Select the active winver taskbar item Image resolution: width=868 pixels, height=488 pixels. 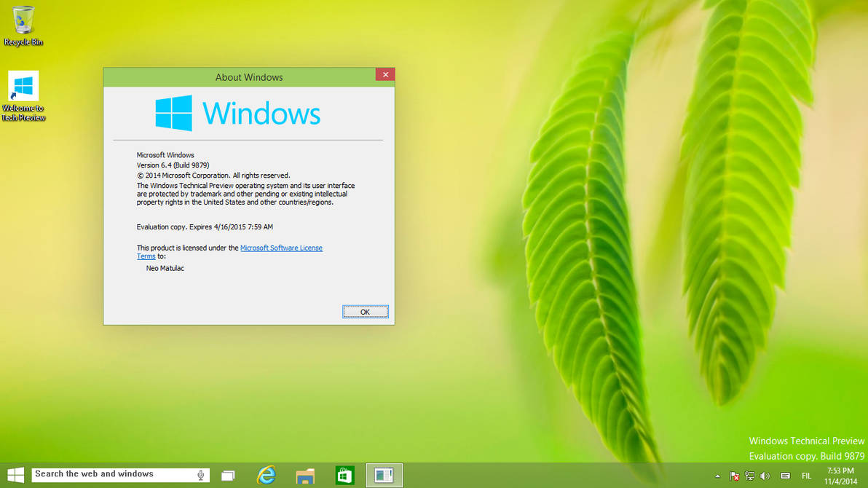pos(384,476)
